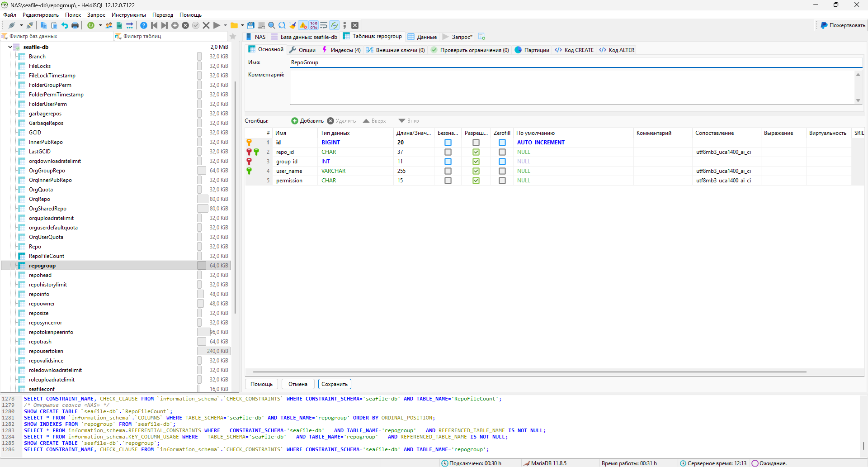This screenshot has width=868, height=467.
Task: Click the run query play icon
Action: click(217, 25)
